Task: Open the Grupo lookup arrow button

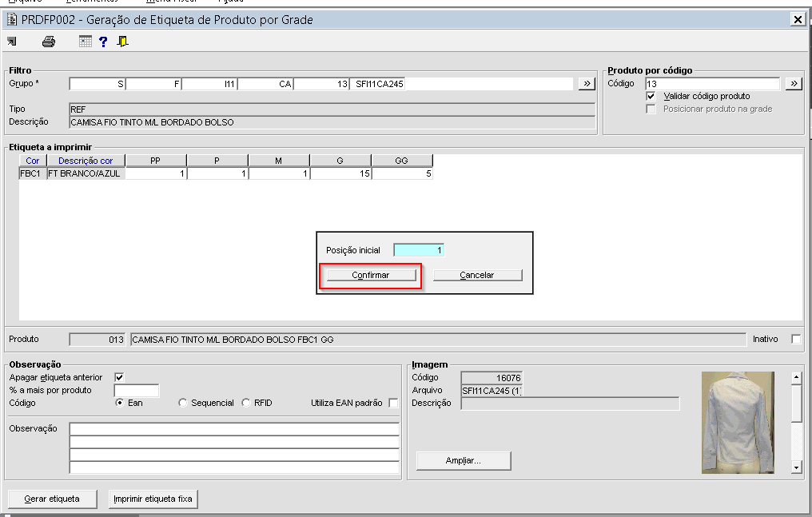Action: [x=586, y=83]
